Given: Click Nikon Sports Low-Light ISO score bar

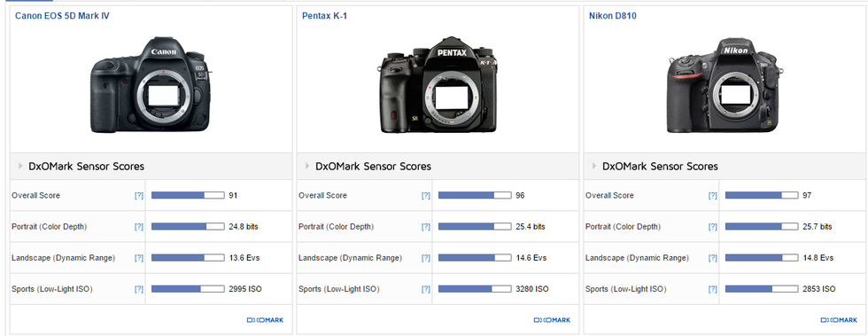Looking at the screenshot, I should coord(762,289).
